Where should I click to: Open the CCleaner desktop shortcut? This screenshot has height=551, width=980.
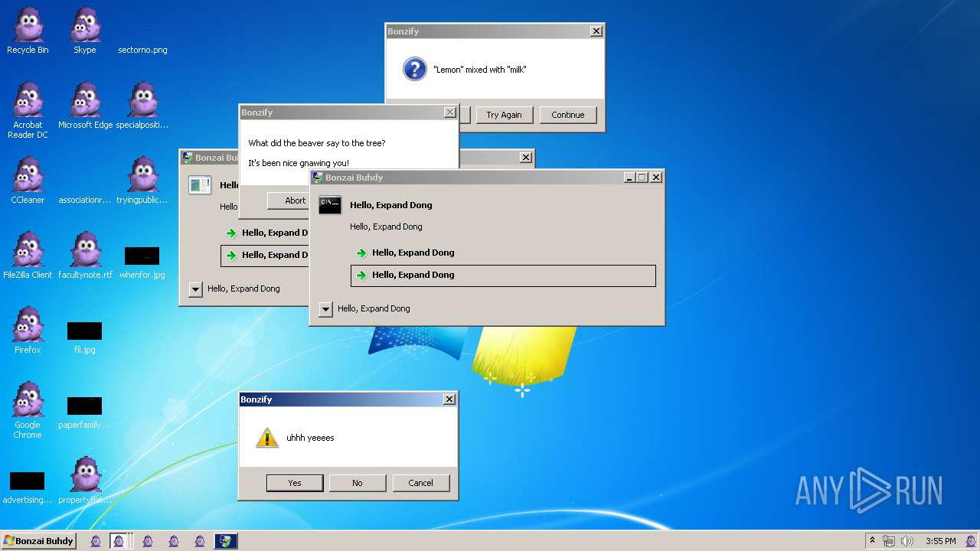click(x=28, y=181)
